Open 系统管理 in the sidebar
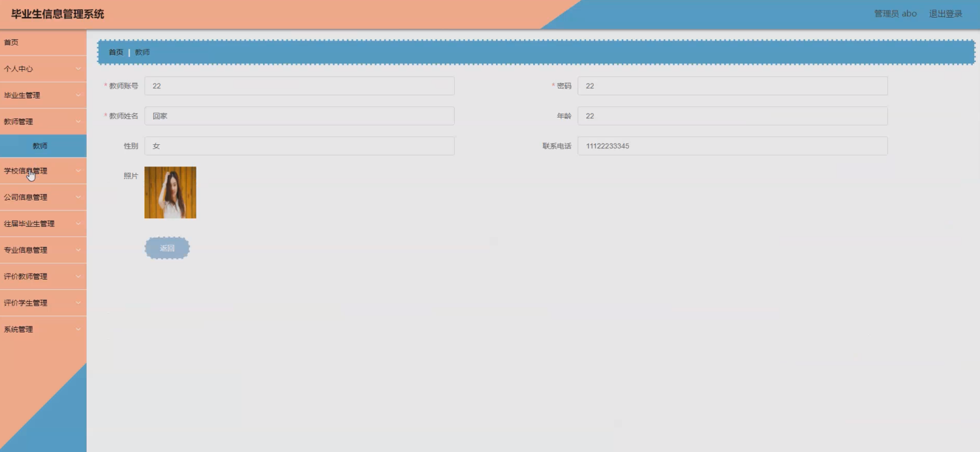Viewport: 980px width, 452px height. 43,330
